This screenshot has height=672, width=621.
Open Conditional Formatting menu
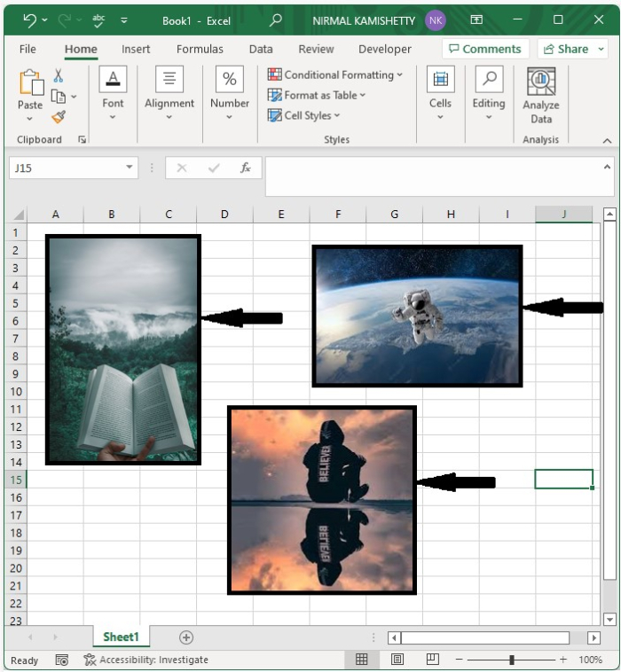point(335,75)
